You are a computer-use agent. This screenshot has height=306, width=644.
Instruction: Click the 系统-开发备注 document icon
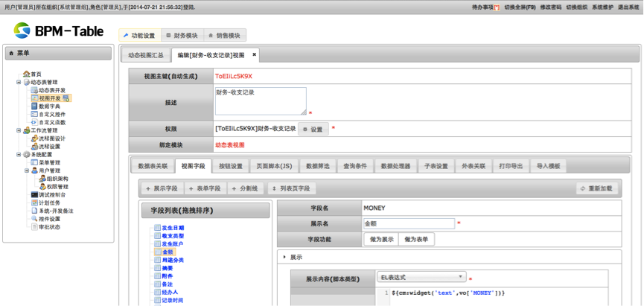(34, 211)
